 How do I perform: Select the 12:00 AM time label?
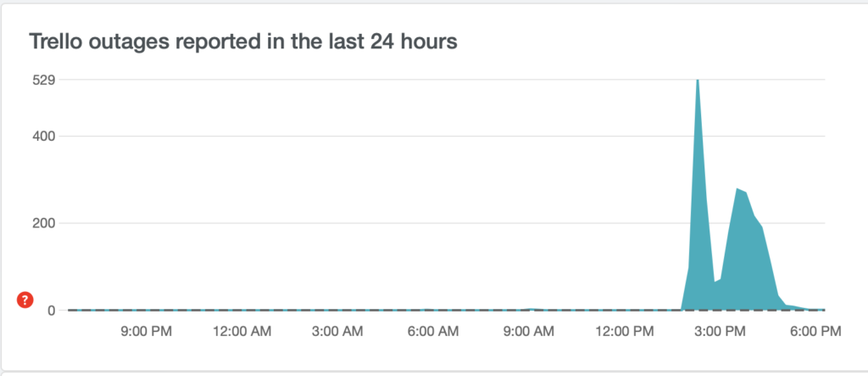coord(243,332)
